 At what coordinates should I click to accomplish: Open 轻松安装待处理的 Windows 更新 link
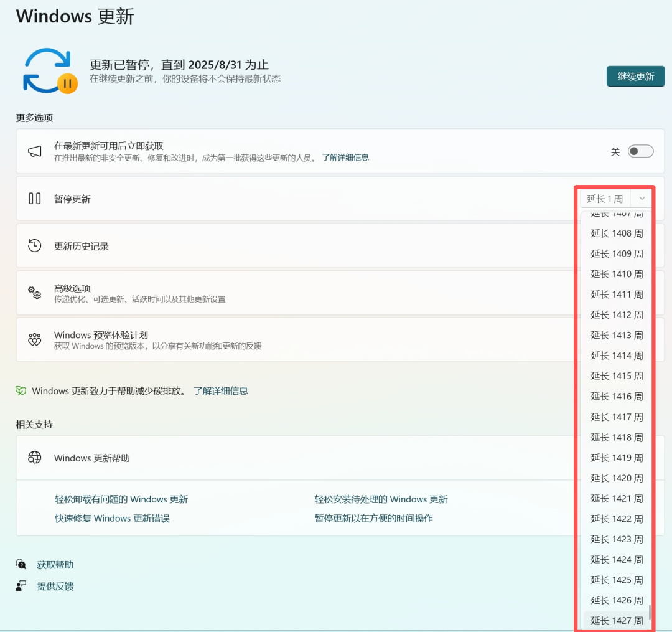pos(381,499)
